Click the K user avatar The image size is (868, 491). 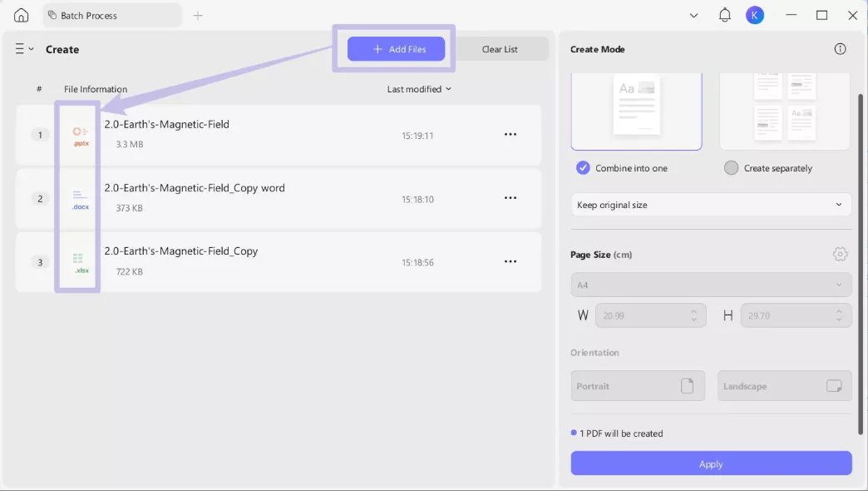[755, 14]
